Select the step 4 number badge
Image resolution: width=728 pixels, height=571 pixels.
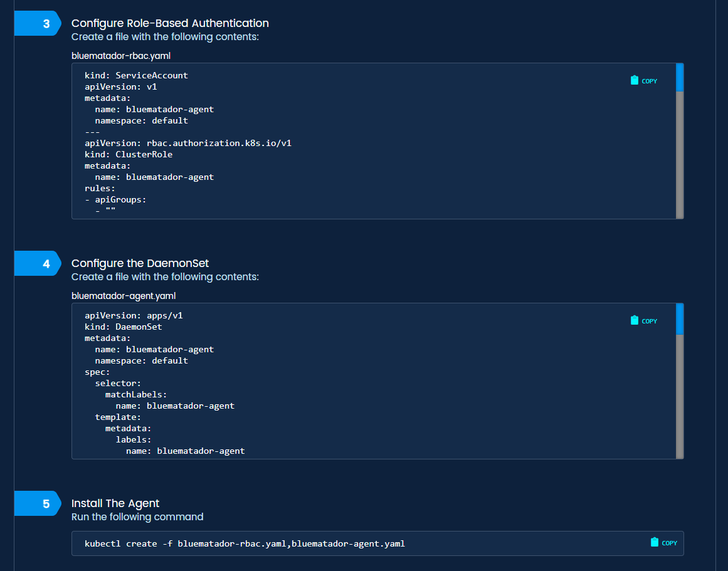click(x=46, y=264)
